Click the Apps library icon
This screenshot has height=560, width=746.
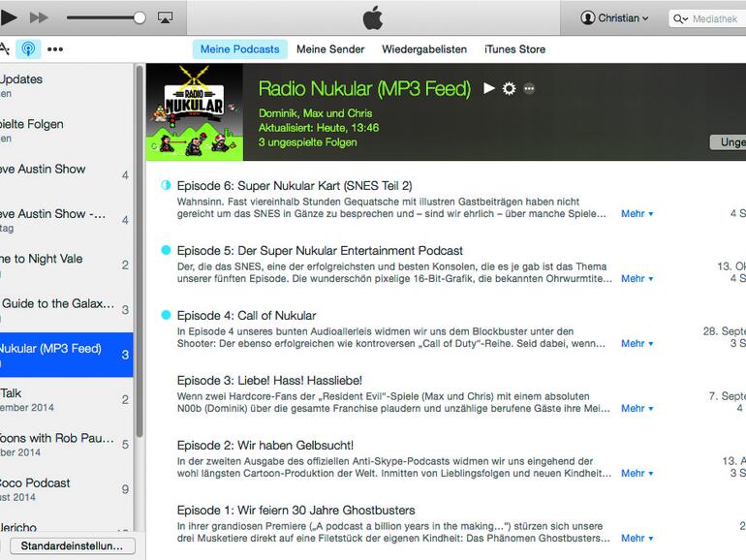pos(4,49)
